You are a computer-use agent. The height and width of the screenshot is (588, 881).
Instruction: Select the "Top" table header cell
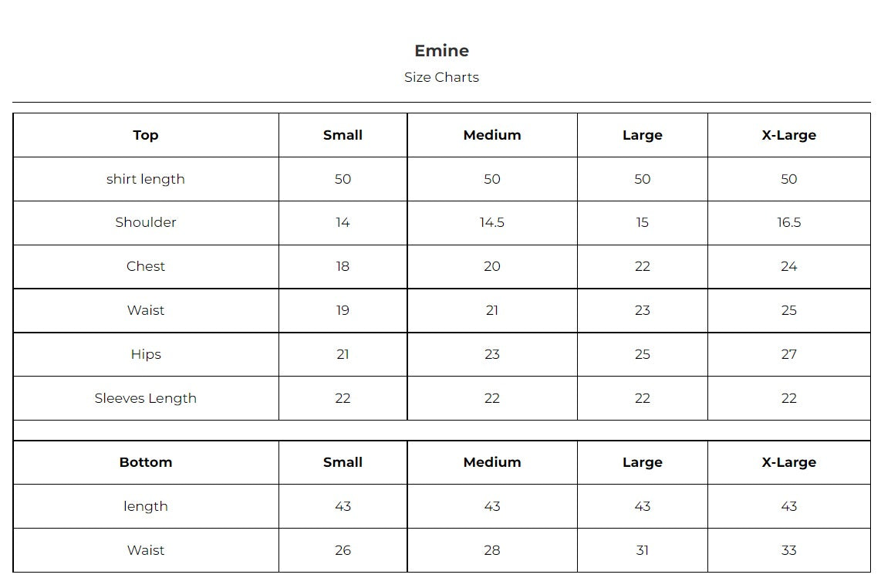(x=146, y=135)
